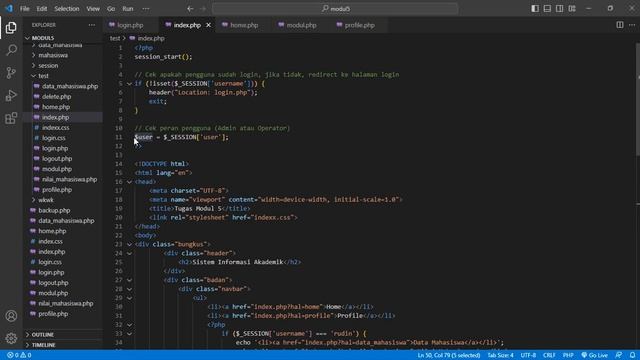Fold the bungkus div at line 23
The width and height of the screenshot is (640, 360).
tap(129, 244)
